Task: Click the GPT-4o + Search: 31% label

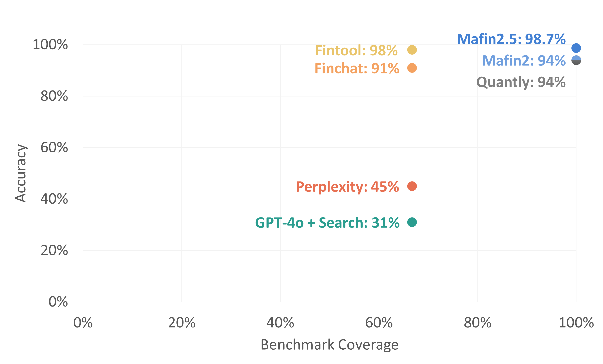Action: pyautogui.click(x=327, y=223)
